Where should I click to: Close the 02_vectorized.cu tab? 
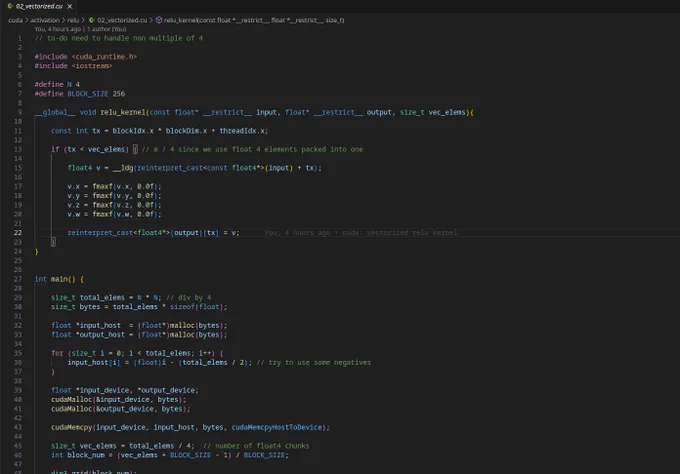click(70, 7)
